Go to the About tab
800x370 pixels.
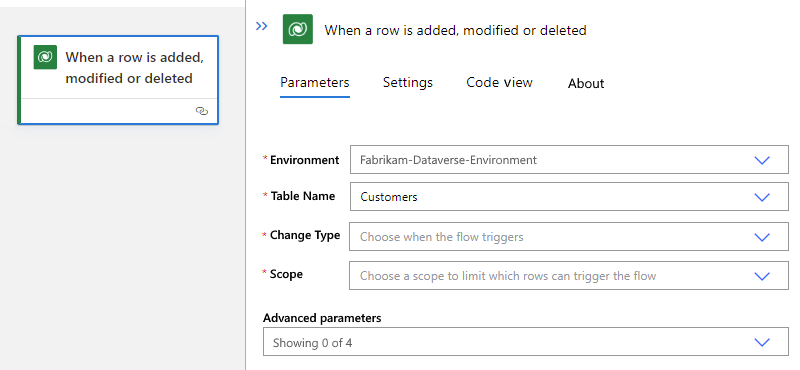586,83
